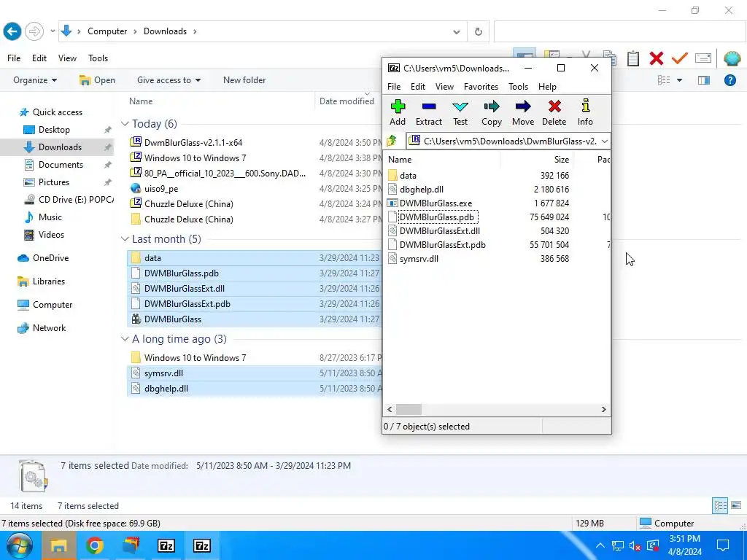747x560 pixels.
Task: Open recent locations dropdown beside Forward button
Action: pyautogui.click(x=53, y=31)
